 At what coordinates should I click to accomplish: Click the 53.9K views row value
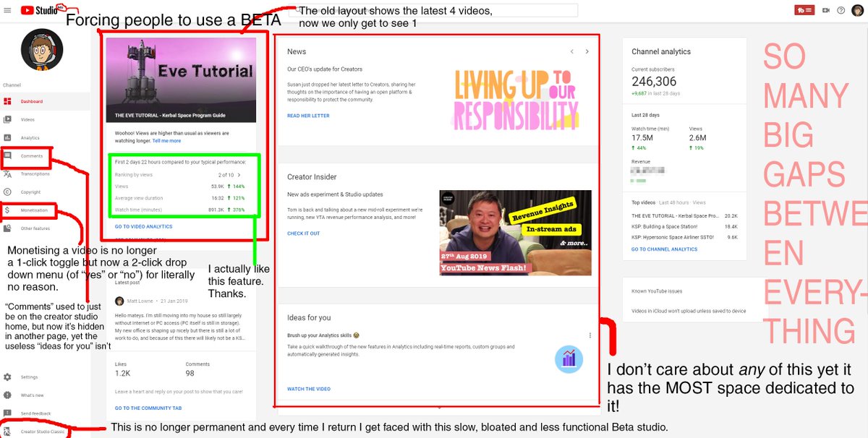point(218,186)
